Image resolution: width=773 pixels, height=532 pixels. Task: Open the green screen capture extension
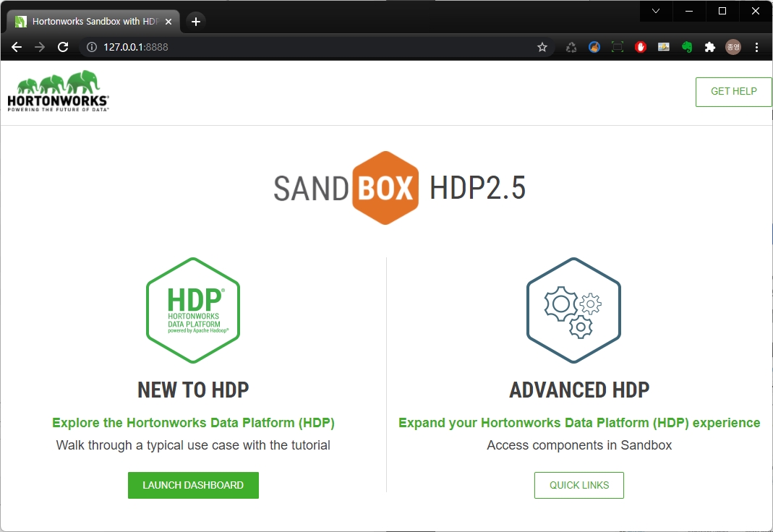point(618,47)
